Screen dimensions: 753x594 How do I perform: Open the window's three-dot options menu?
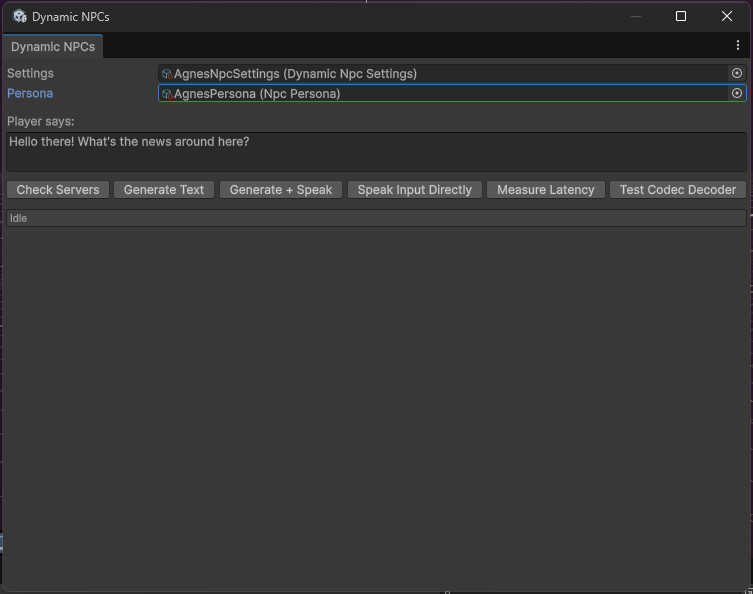[x=738, y=45]
